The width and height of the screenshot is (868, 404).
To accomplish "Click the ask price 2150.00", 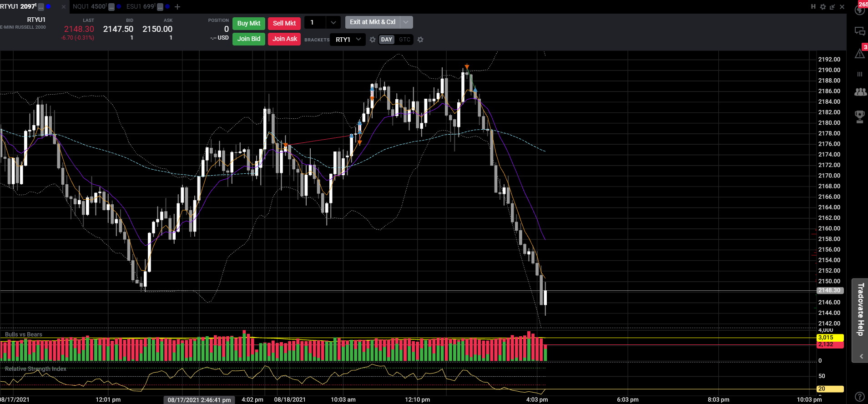I will tap(157, 29).
